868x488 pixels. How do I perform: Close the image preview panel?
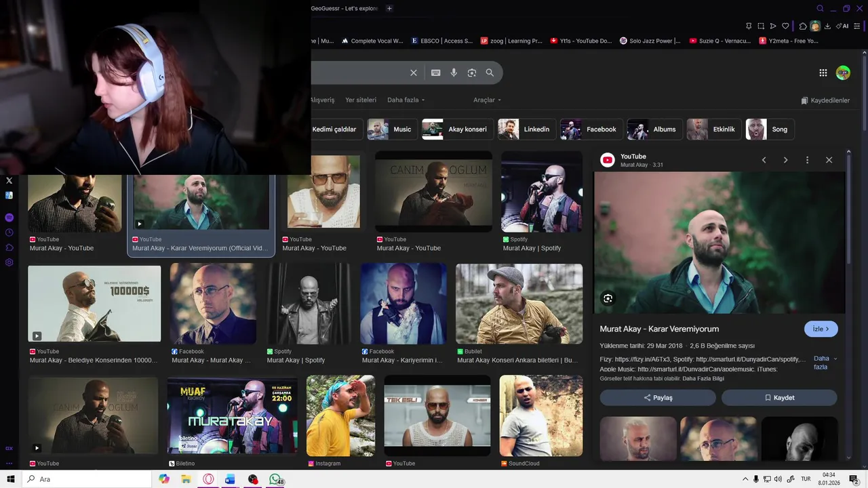[829, 160]
